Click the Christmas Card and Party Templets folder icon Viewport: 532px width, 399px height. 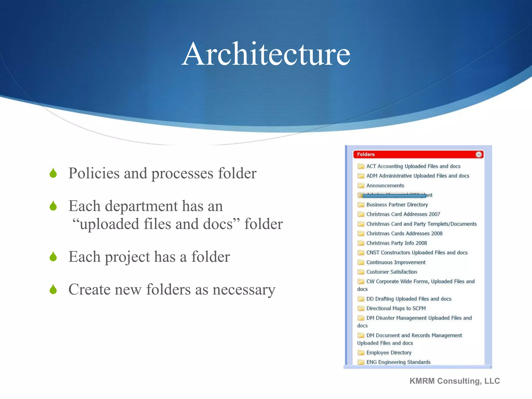click(x=361, y=224)
